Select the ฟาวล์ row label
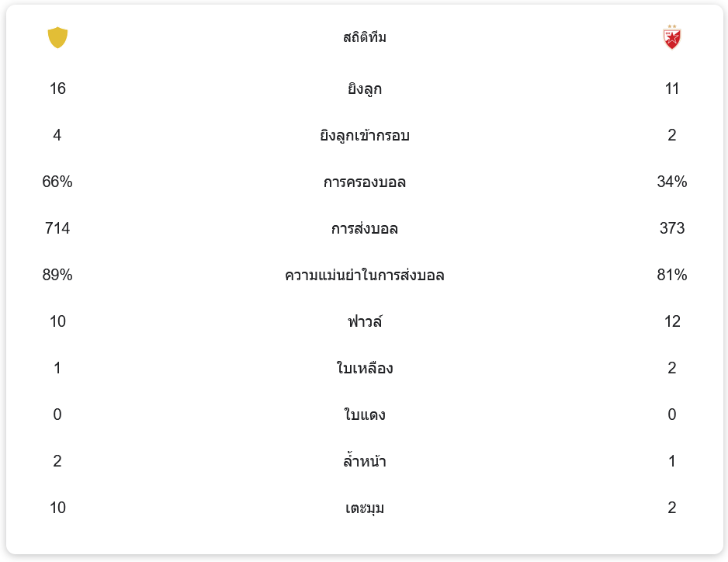 [x=365, y=322]
